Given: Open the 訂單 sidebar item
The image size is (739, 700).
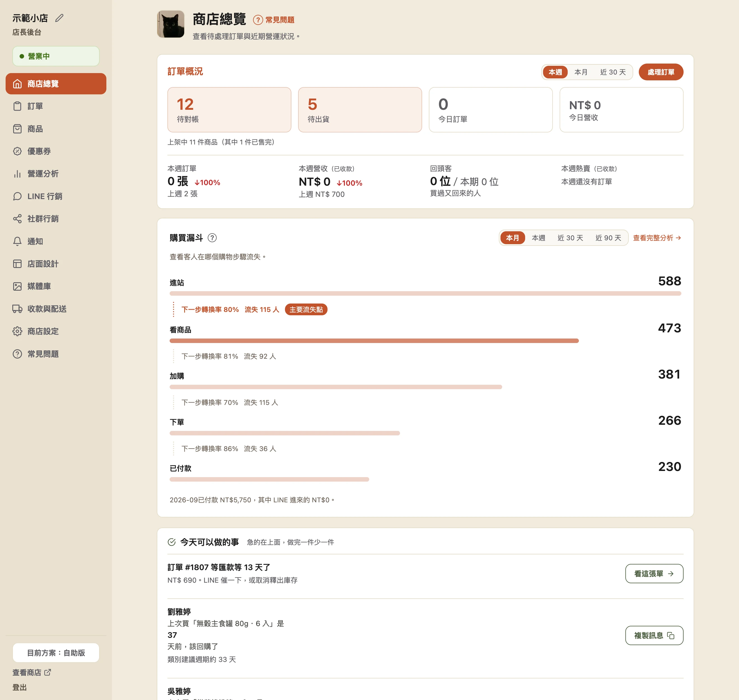Looking at the screenshot, I should pyautogui.click(x=56, y=106).
